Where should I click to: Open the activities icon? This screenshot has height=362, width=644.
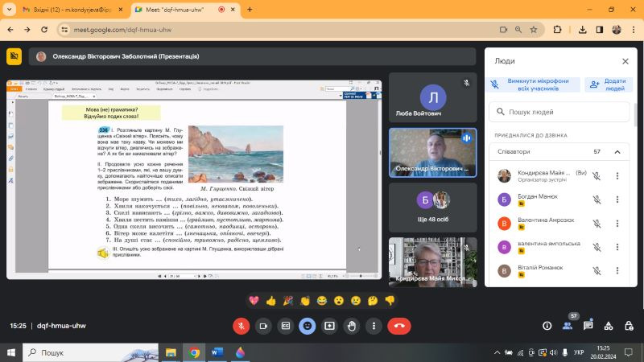click(x=609, y=326)
